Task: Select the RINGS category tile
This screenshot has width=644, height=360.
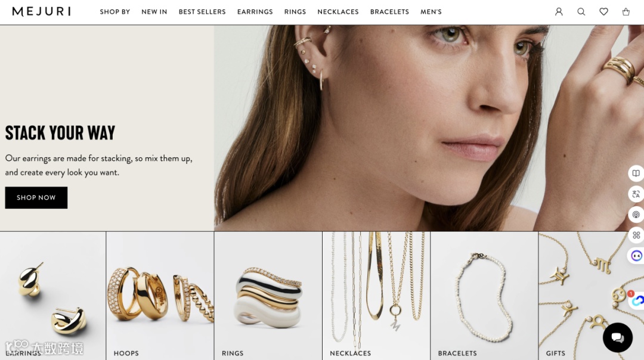Action: click(x=268, y=296)
